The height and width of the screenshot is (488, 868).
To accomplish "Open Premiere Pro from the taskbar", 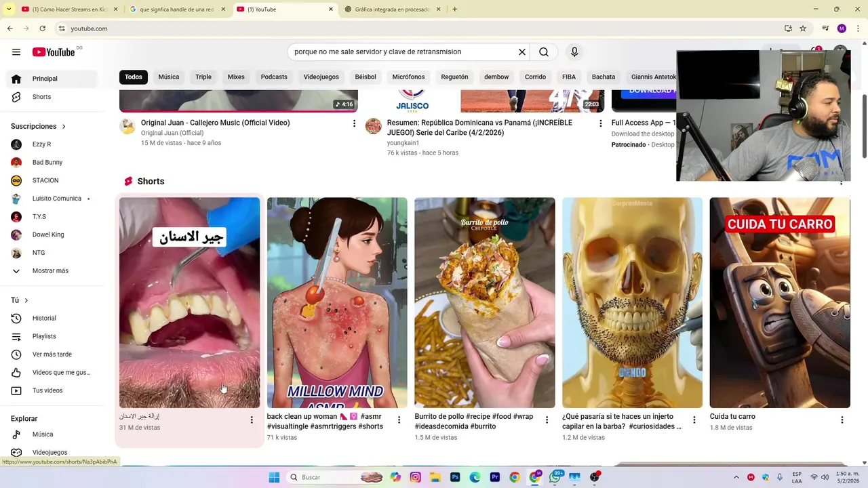I will click(495, 477).
